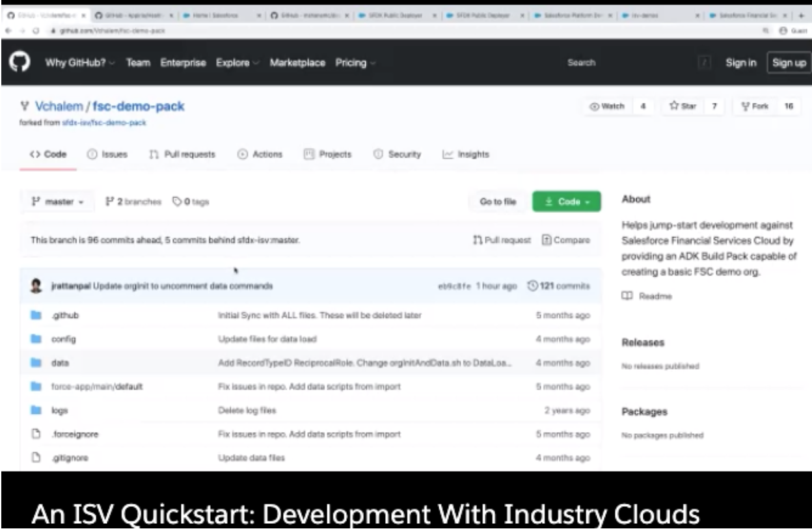Switch to the Projects tab

(327, 155)
